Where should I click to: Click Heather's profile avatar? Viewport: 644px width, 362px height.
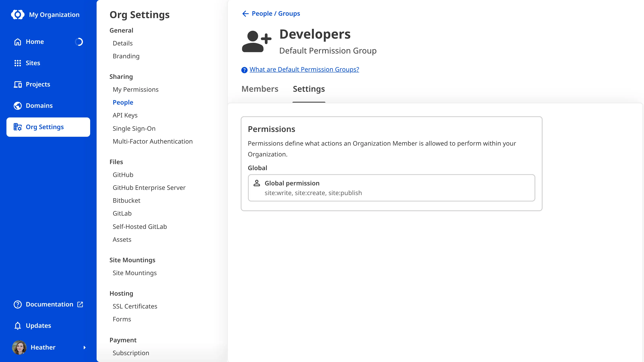click(19, 347)
